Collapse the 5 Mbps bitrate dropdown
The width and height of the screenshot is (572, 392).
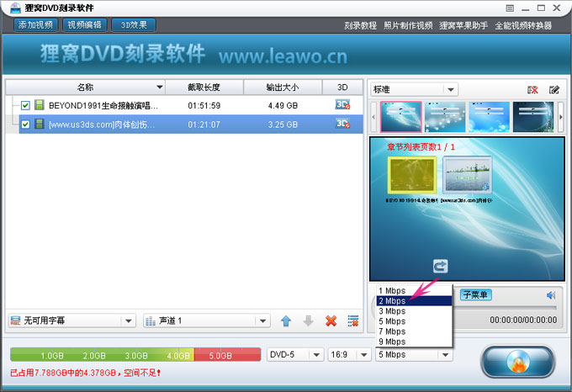(x=414, y=354)
